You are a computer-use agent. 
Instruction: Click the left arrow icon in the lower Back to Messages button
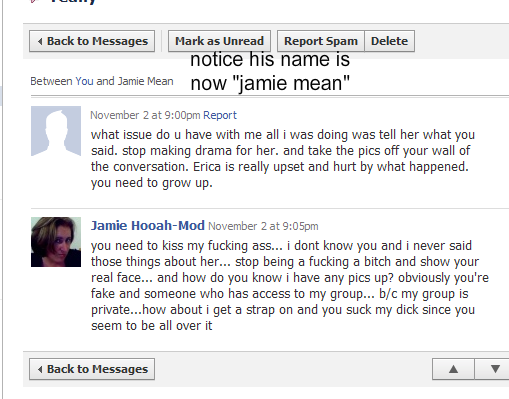point(40,369)
